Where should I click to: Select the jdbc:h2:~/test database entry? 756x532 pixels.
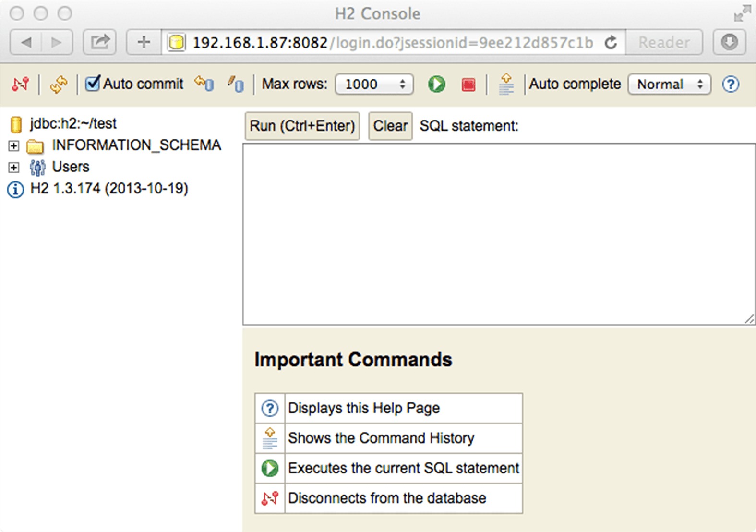tap(73, 124)
